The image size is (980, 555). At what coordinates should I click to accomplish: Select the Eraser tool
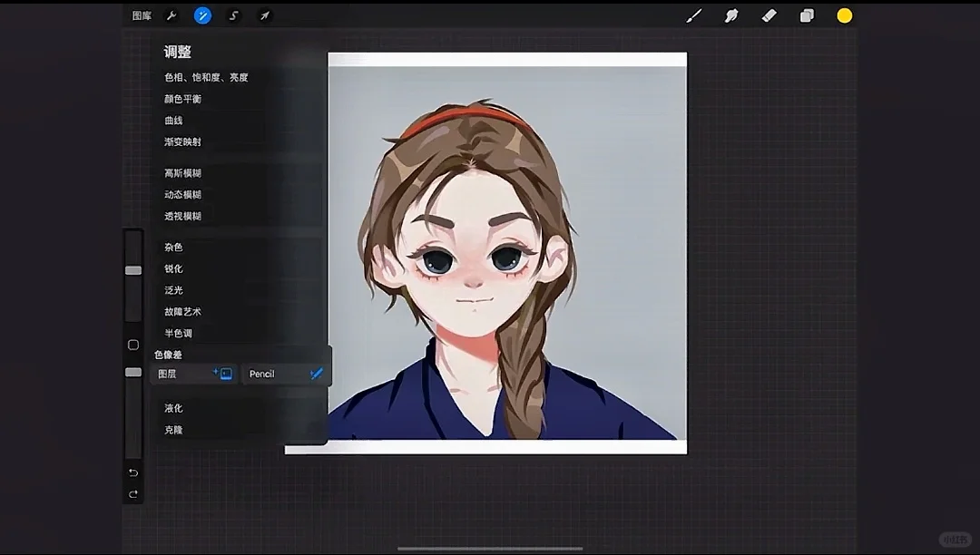click(x=769, y=15)
